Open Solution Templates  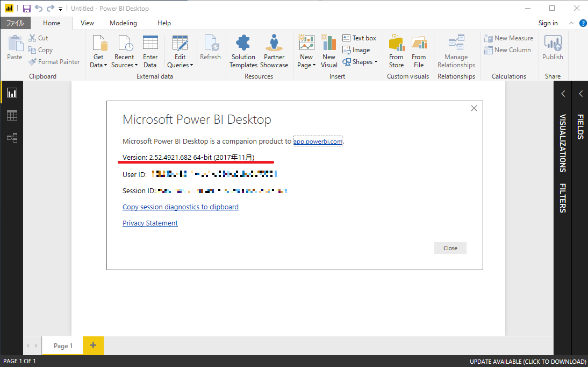pyautogui.click(x=243, y=52)
